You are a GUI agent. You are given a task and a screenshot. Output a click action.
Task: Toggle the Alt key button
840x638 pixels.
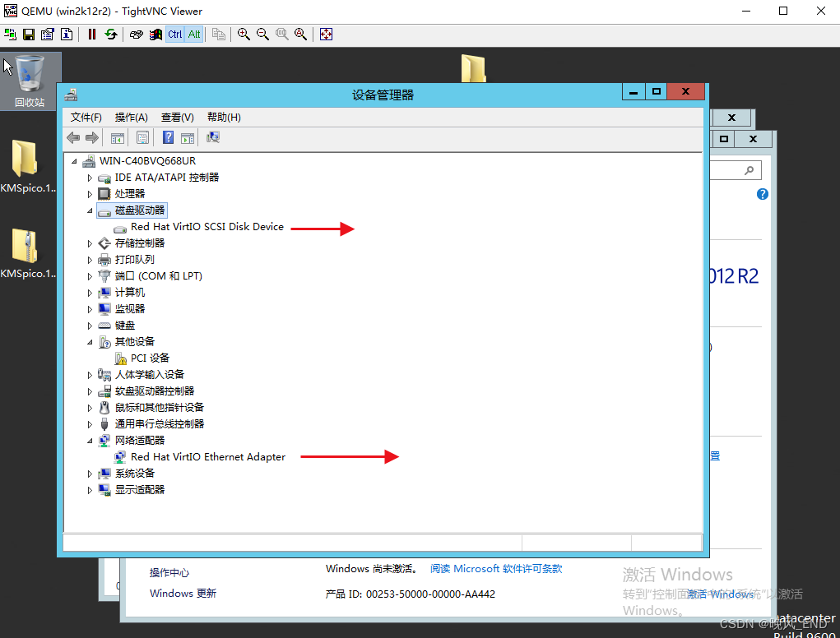click(x=194, y=35)
